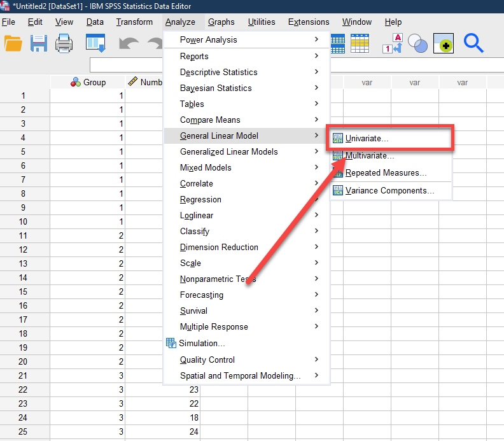Expand the Mixed Models submenu
This screenshot has width=504, height=441.
pos(247,167)
